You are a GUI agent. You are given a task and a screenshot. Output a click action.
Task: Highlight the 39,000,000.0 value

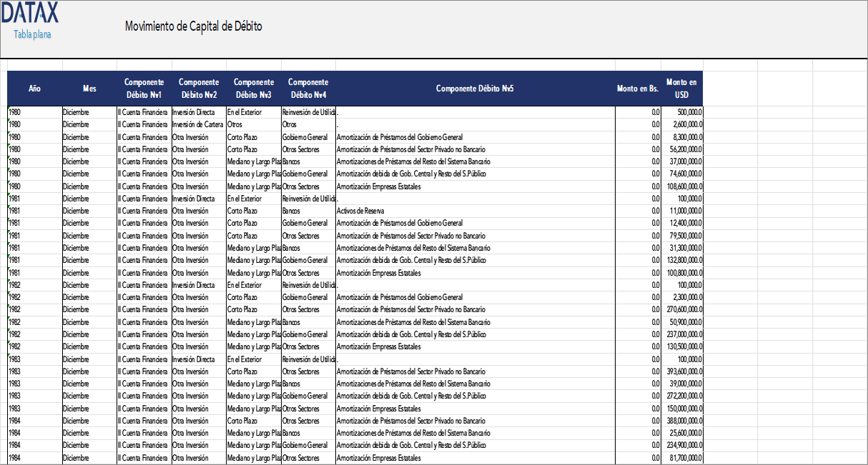click(x=682, y=384)
